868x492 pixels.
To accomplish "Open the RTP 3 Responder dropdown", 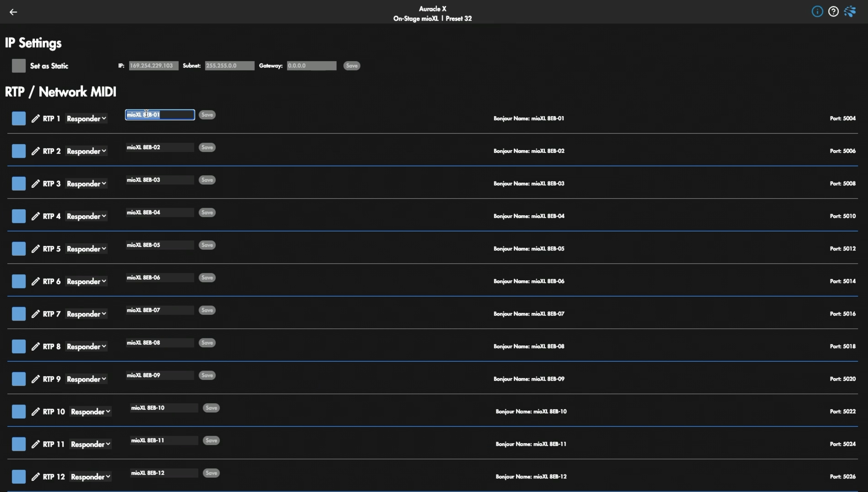I will pos(86,184).
